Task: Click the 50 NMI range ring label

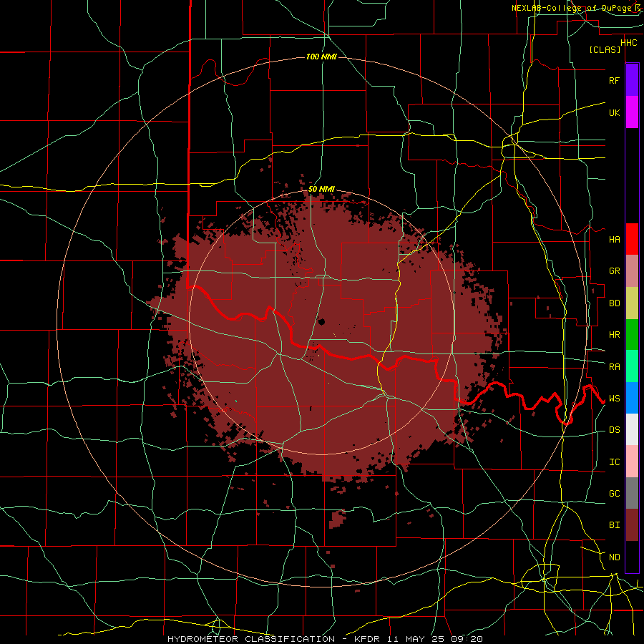Action: point(321,190)
